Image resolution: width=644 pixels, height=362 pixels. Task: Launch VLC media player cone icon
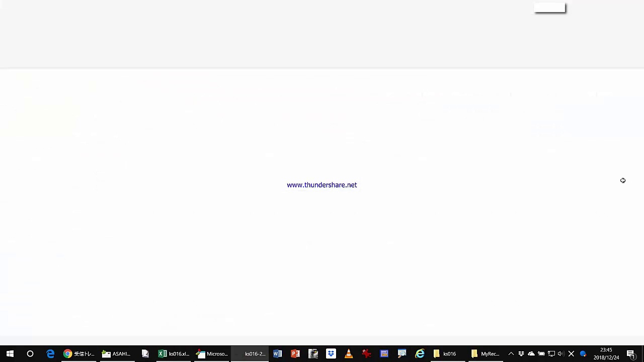click(348, 354)
